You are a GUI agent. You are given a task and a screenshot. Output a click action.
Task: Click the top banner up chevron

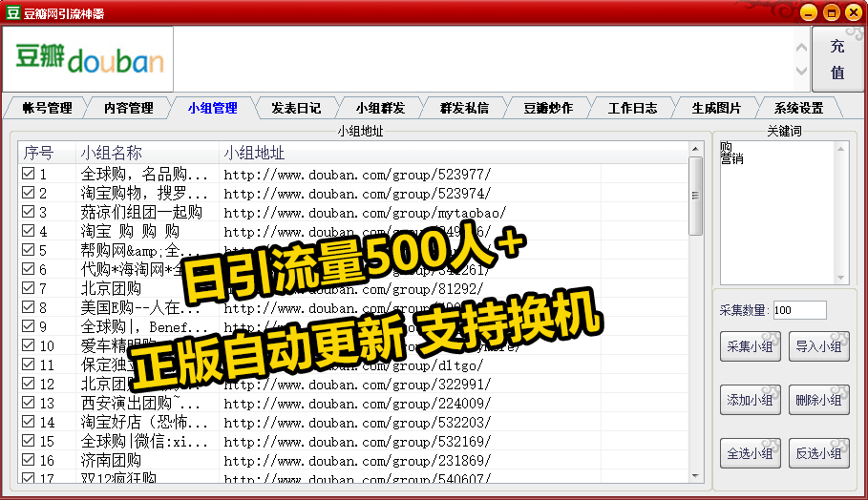(801, 48)
